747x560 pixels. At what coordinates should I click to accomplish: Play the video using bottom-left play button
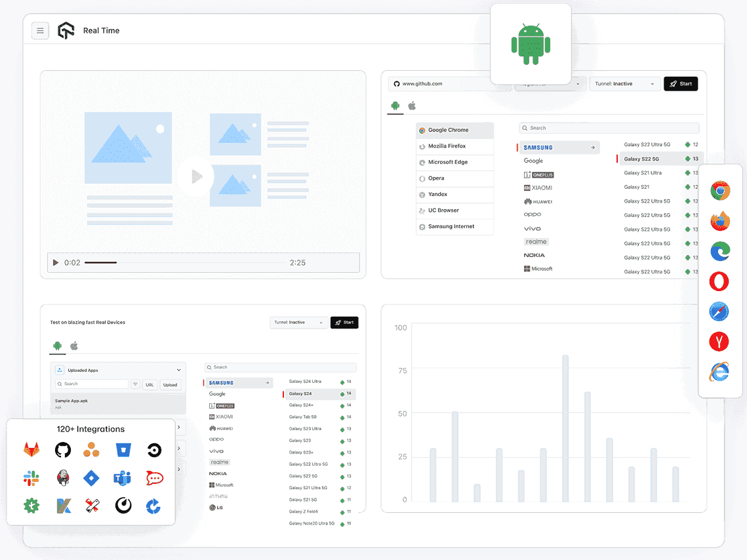tap(55, 262)
